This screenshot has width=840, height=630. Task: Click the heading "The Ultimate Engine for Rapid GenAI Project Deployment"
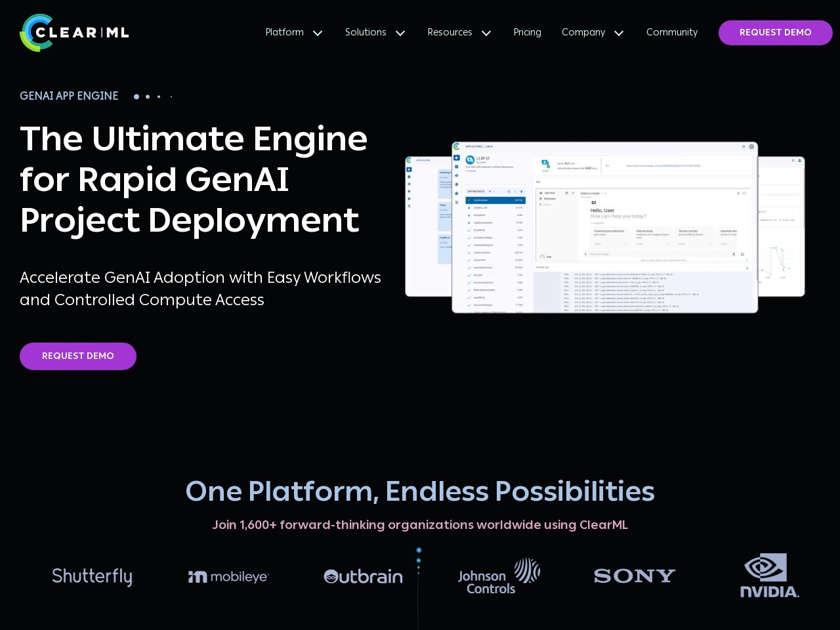tap(194, 179)
